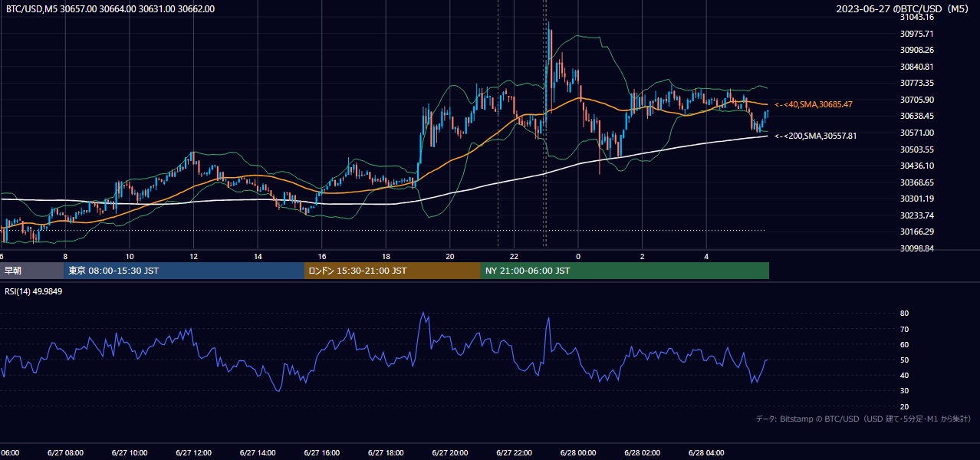Click hour label 22 under price chart
980x460 pixels.
coord(514,257)
